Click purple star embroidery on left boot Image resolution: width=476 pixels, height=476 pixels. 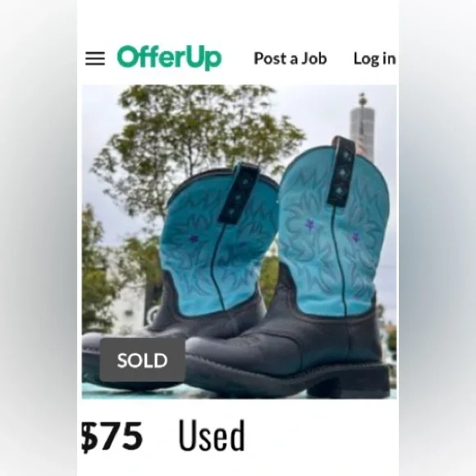pyautogui.click(x=194, y=239)
